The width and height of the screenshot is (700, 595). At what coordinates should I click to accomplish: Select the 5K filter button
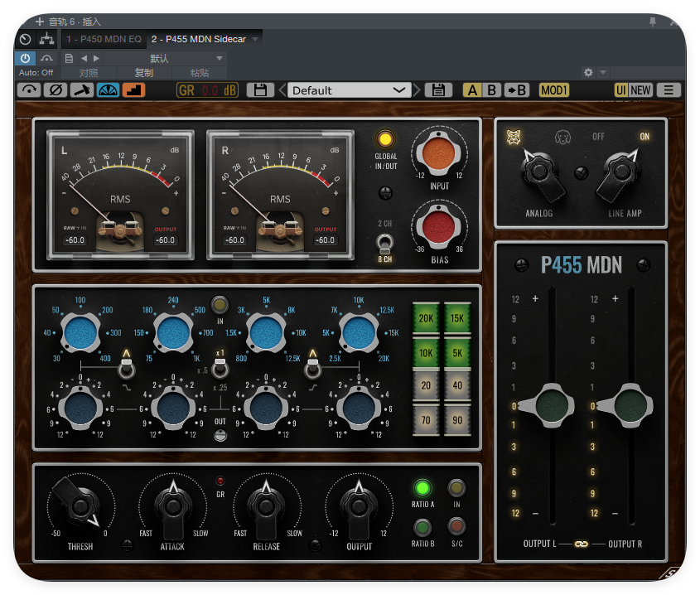coord(457,353)
